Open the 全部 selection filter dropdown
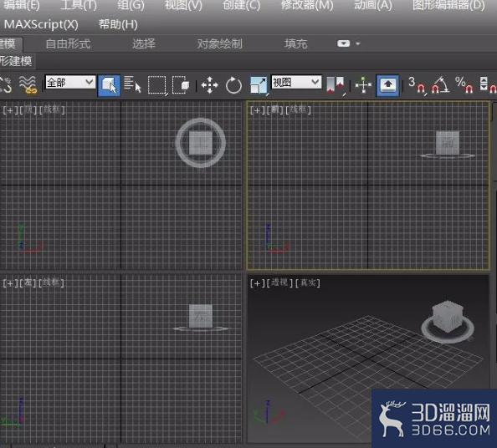This screenshot has height=448, width=497. coord(70,82)
